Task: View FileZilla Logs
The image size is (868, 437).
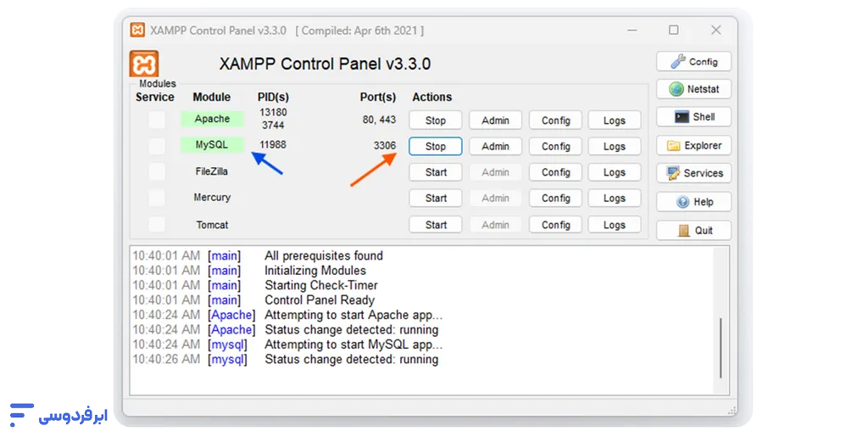Action: pos(615,172)
